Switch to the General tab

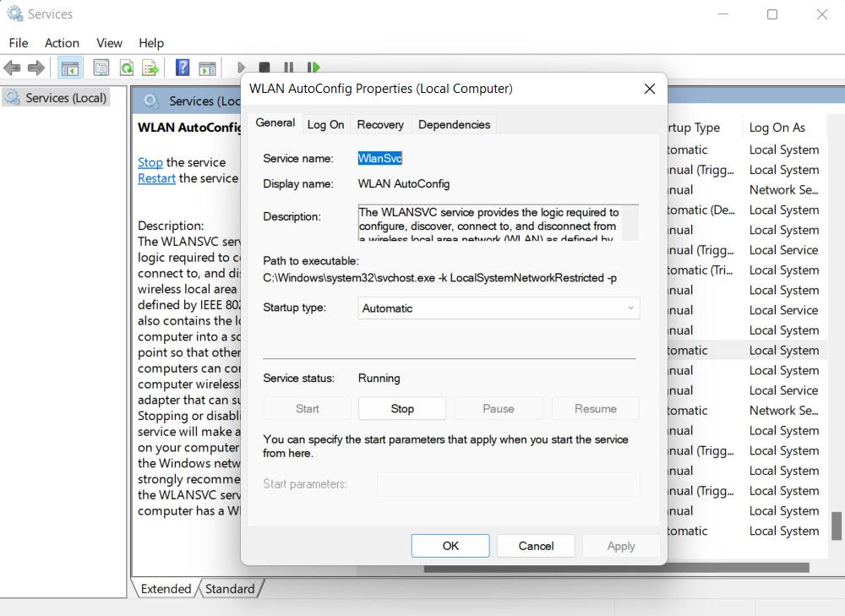click(275, 123)
